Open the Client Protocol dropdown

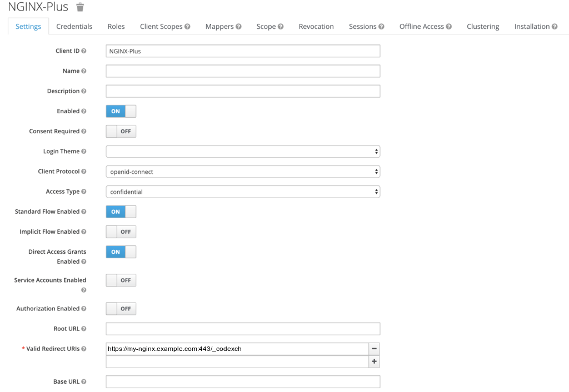pyautogui.click(x=243, y=172)
